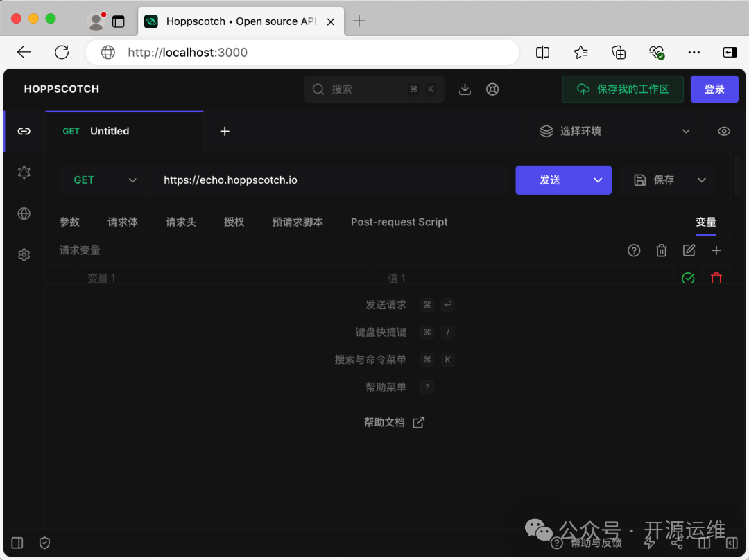This screenshot has height=560, width=749.
Task: Toggle the left sidebar collapse icon
Action: (17, 543)
